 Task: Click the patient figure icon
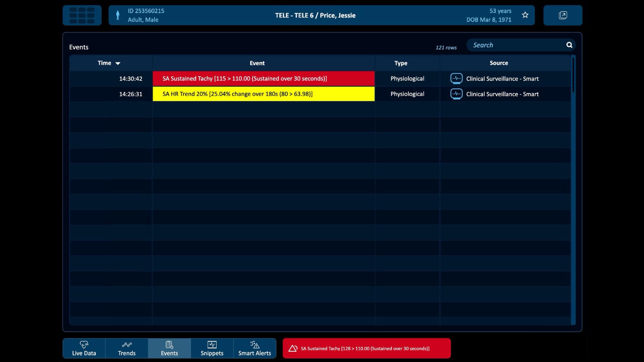coord(118,15)
